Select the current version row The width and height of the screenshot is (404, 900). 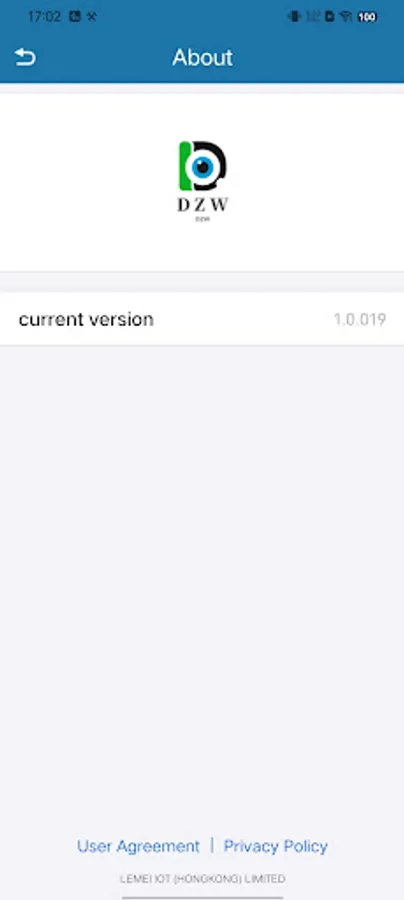(x=202, y=319)
